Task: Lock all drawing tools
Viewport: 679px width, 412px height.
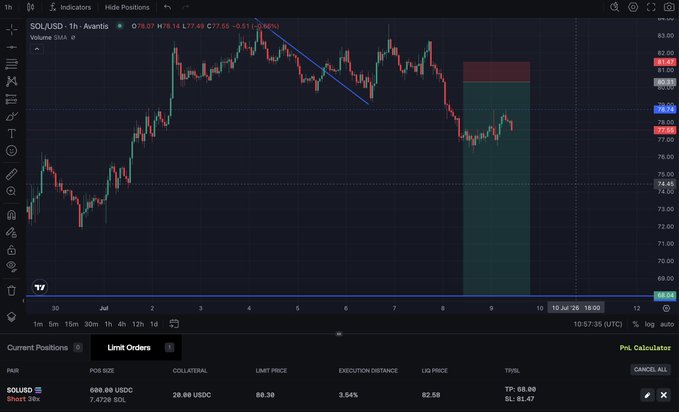Action: [x=12, y=250]
